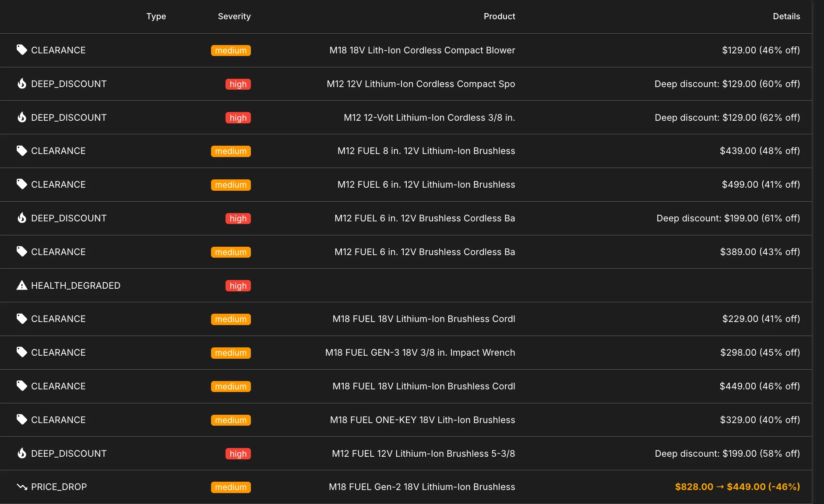The width and height of the screenshot is (824, 504).
Task: Select product M12 FUEL 6 in. 12V Lithium-Ion Brushless
Action: (426, 185)
